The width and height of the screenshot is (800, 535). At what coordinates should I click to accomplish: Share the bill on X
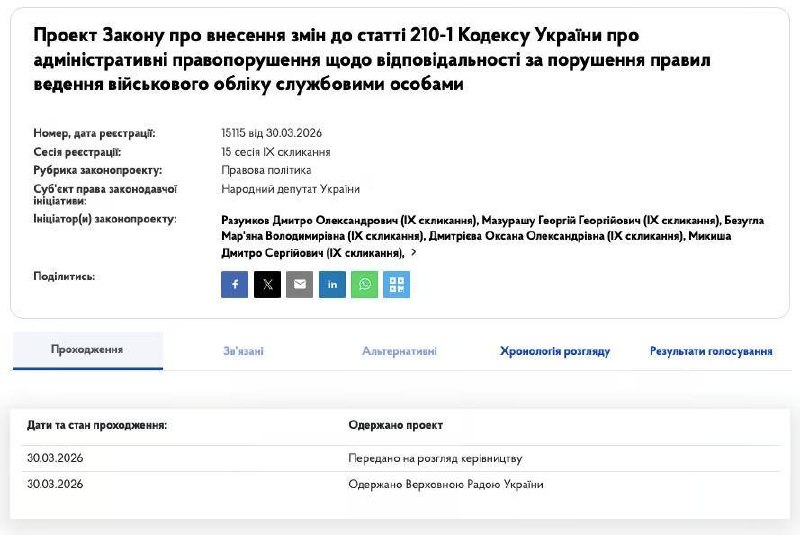(x=267, y=284)
